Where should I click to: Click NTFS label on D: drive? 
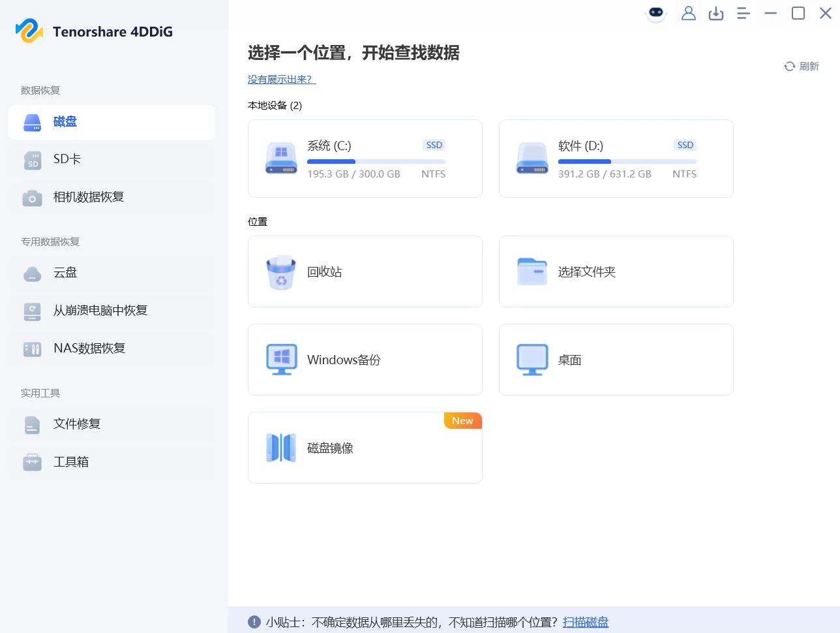[685, 174]
